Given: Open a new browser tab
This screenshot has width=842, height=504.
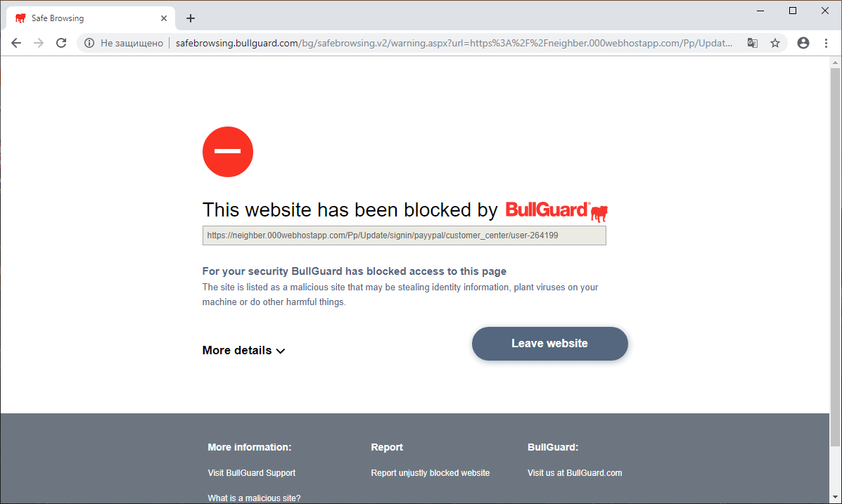Looking at the screenshot, I should (x=190, y=18).
